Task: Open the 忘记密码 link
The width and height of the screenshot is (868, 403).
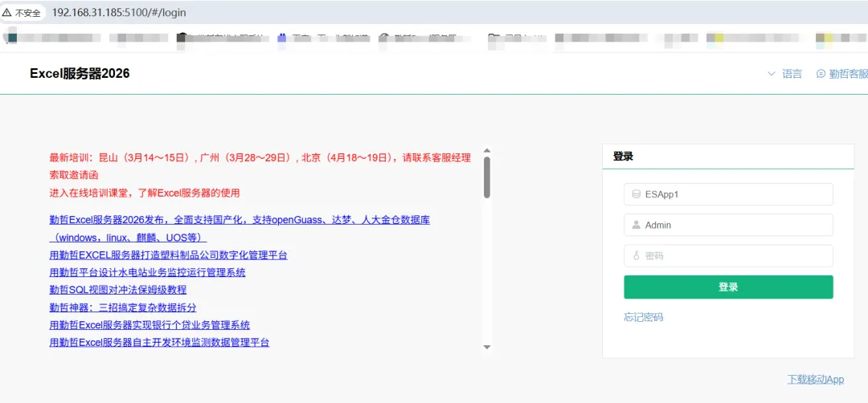Action: coord(643,317)
